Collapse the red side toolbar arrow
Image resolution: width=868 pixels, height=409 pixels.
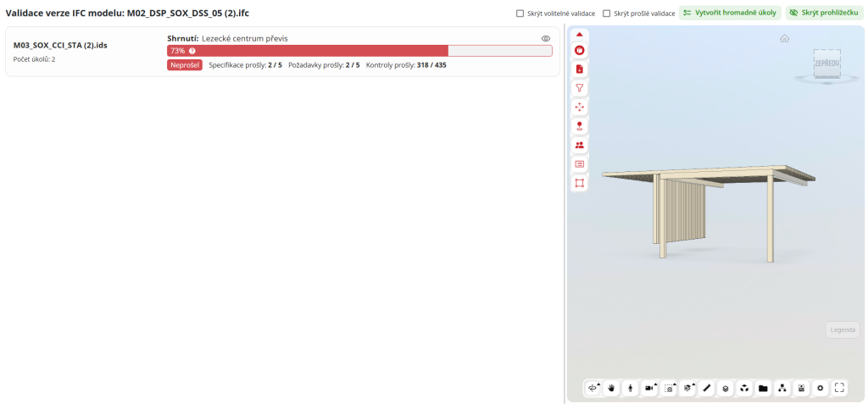[x=580, y=35]
